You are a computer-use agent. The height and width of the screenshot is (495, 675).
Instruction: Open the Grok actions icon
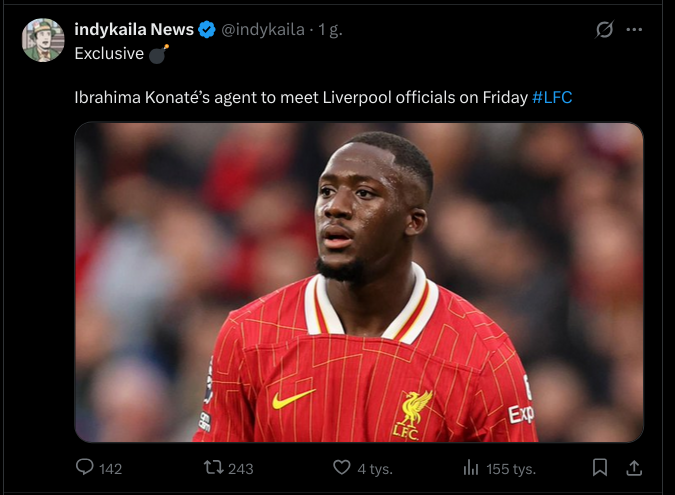pos(604,30)
